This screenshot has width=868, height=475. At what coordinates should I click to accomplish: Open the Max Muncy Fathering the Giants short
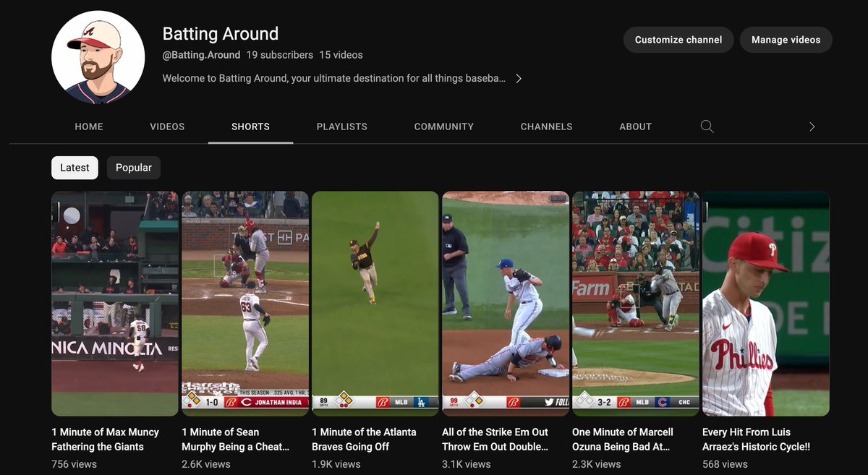click(x=114, y=303)
